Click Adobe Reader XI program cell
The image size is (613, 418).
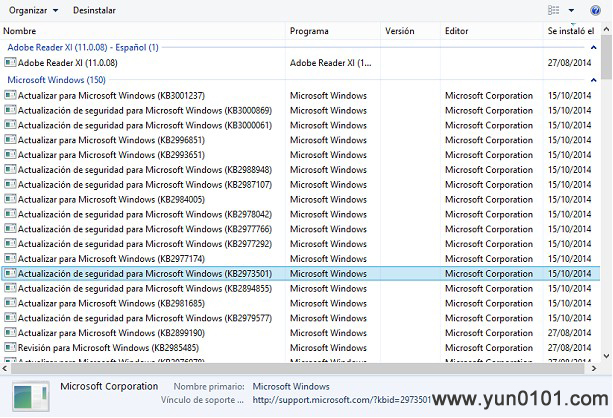331,63
